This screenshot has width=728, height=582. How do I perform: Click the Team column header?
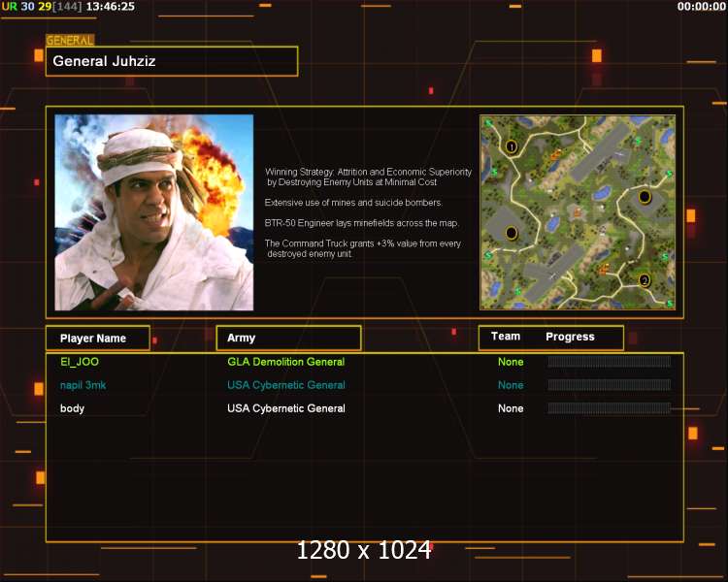pyautogui.click(x=506, y=337)
